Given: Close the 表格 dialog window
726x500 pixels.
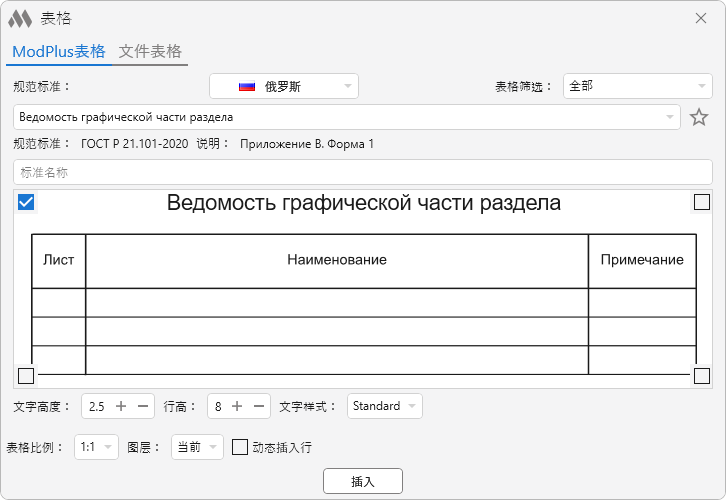Looking at the screenshot, I should tap(701, 18).
